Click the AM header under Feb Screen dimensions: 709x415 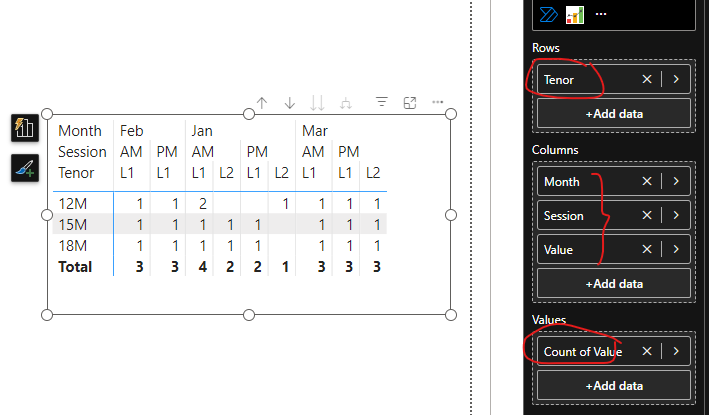pyautogui.click(x=131, y=151)
